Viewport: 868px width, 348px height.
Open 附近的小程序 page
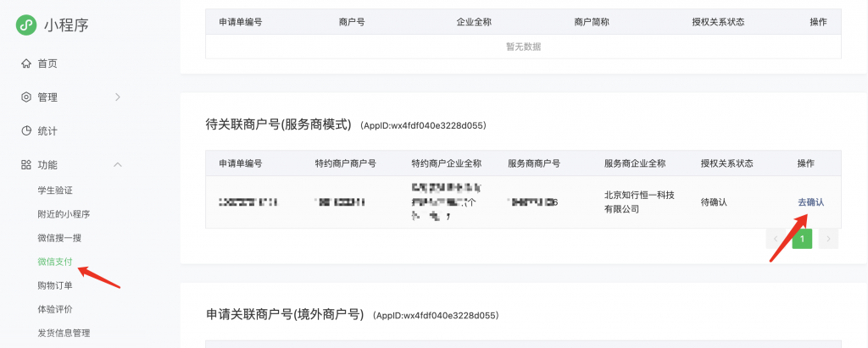click(x=64, y=214)
